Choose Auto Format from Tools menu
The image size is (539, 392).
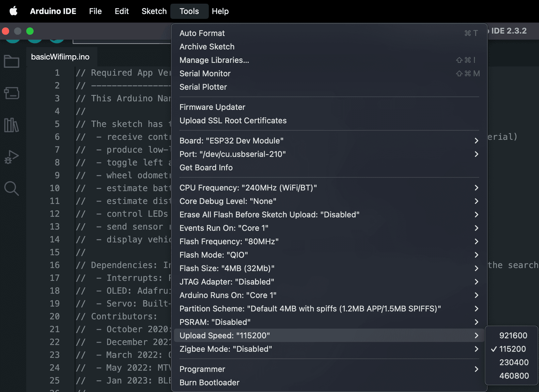click(x=329, y=33)
